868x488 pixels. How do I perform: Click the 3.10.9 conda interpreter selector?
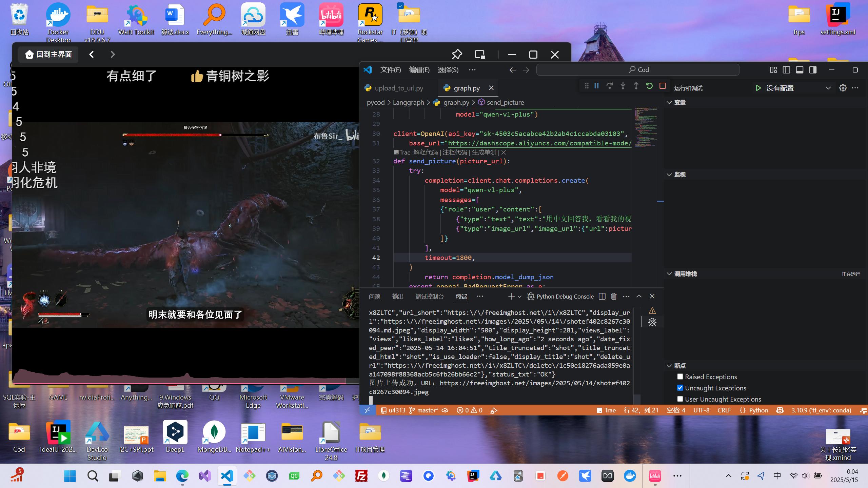tap(821, 410)
